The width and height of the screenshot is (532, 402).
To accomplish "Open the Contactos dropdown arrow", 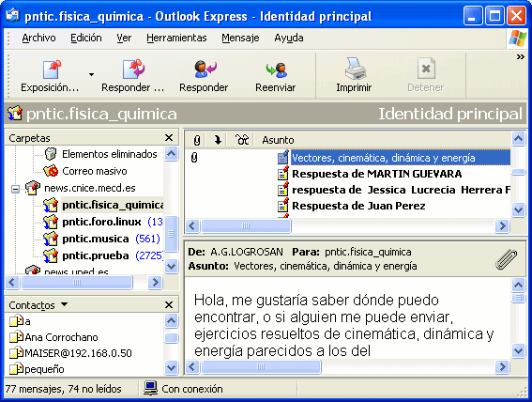I will [64, 304].
